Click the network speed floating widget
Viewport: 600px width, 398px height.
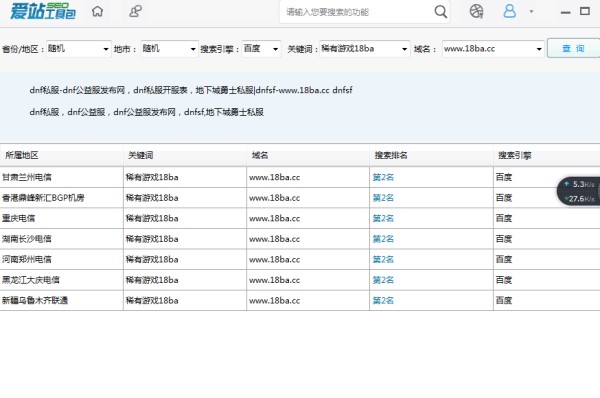[579, 191]
